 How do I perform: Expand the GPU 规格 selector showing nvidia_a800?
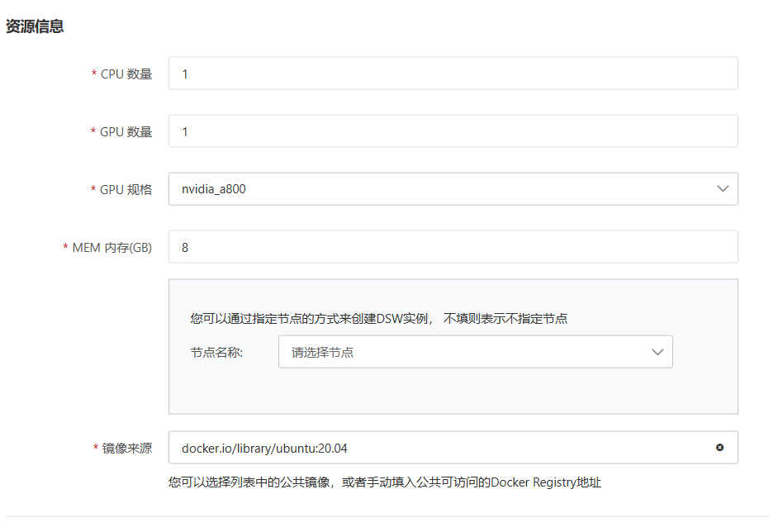(454, 188)
